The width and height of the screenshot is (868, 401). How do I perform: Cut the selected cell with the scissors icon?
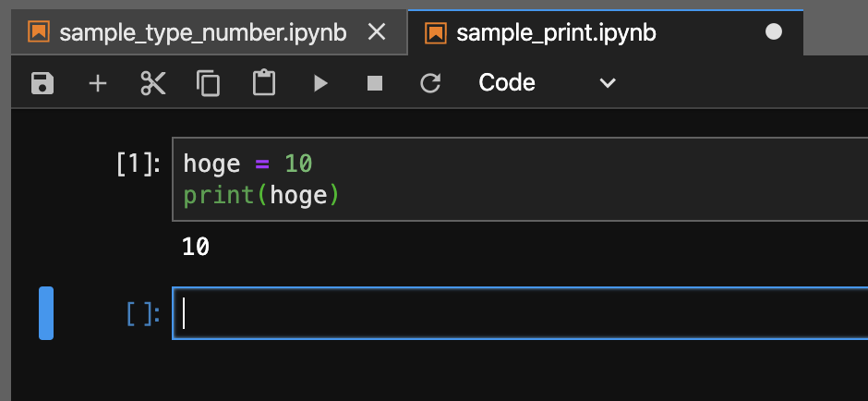pyautogui.click(x=153, y=84)
